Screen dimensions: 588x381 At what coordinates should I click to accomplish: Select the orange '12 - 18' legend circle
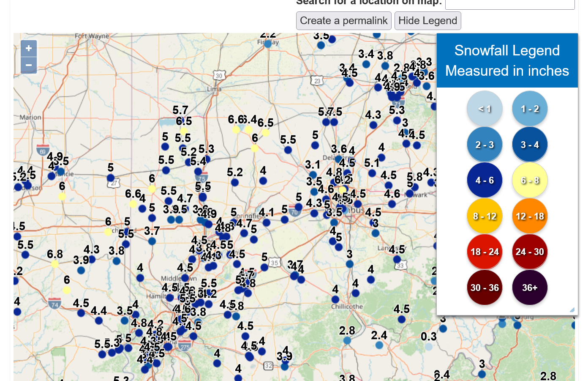530,216
